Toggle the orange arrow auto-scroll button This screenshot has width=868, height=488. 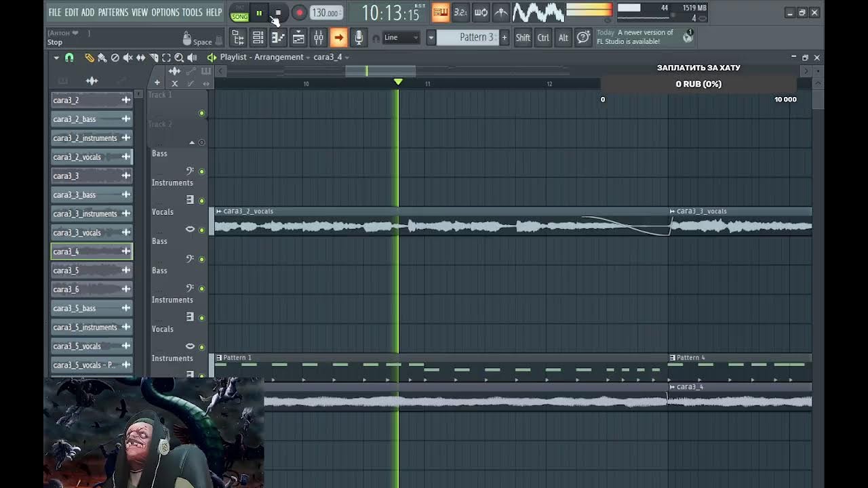338,38
